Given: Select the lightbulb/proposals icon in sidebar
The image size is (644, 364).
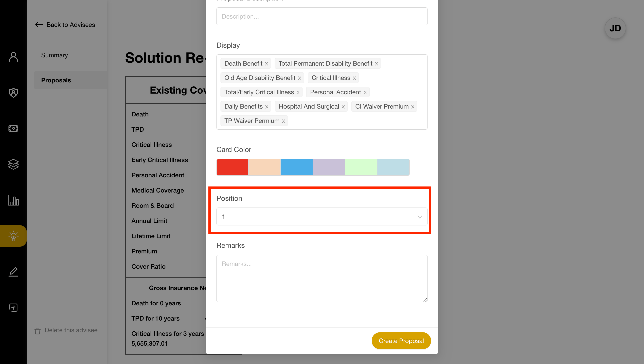Looking at the screenshot, I should click(13, 236).
